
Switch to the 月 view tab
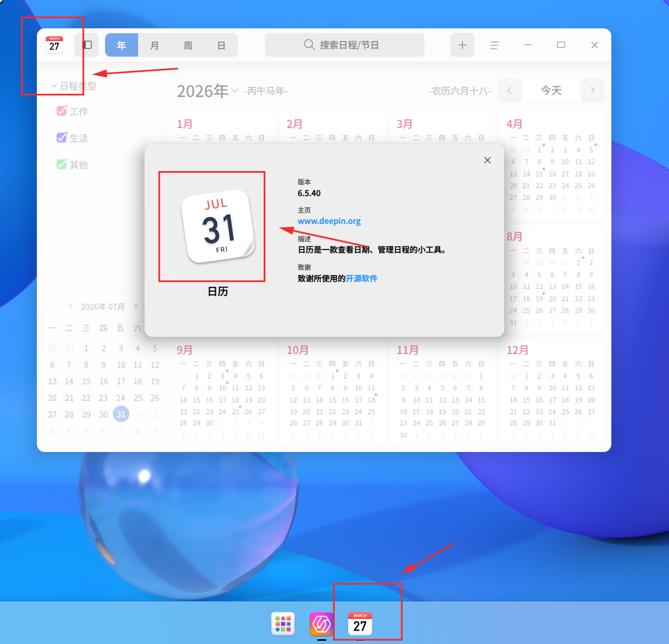[155, 45]
